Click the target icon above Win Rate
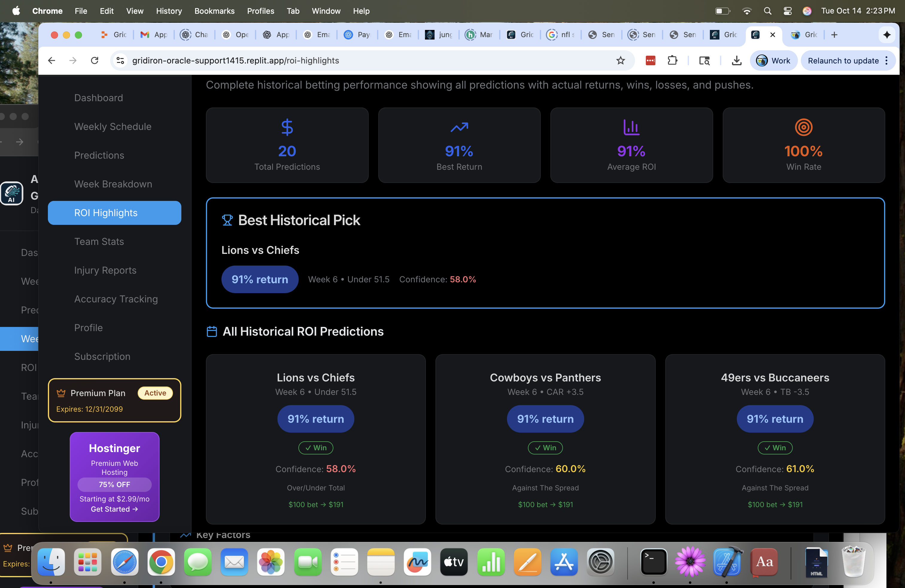The height and width of the screenshot is (588, 905). (x=804, y=127)
